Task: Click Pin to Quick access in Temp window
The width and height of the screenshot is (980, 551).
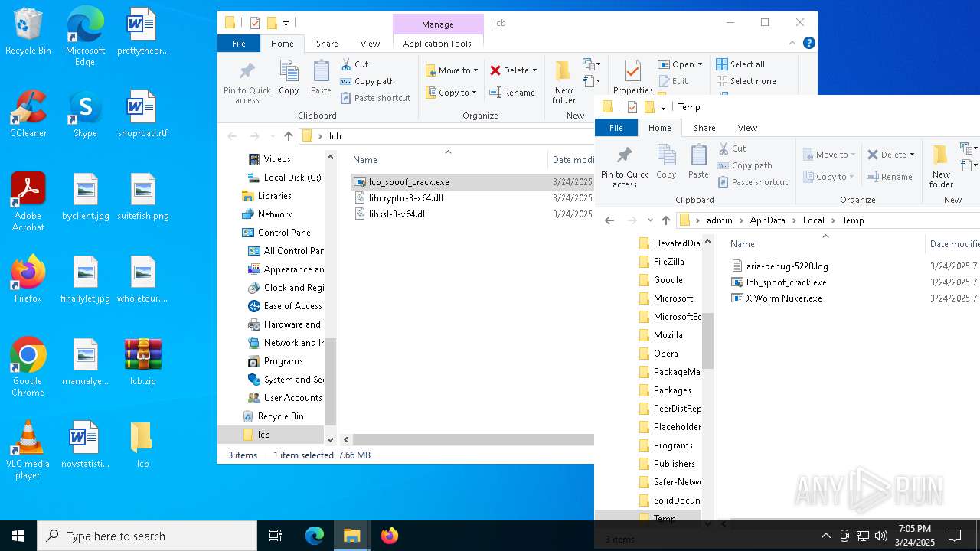Action: click(x=624, y=167)
